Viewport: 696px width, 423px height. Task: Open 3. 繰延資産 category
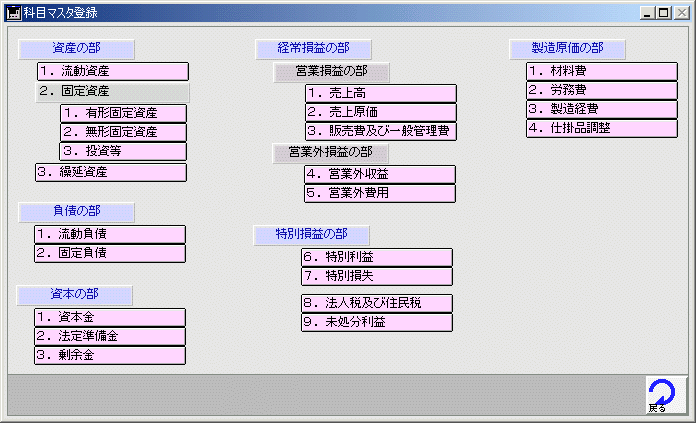pyautogui.click(x=111, y=172)
